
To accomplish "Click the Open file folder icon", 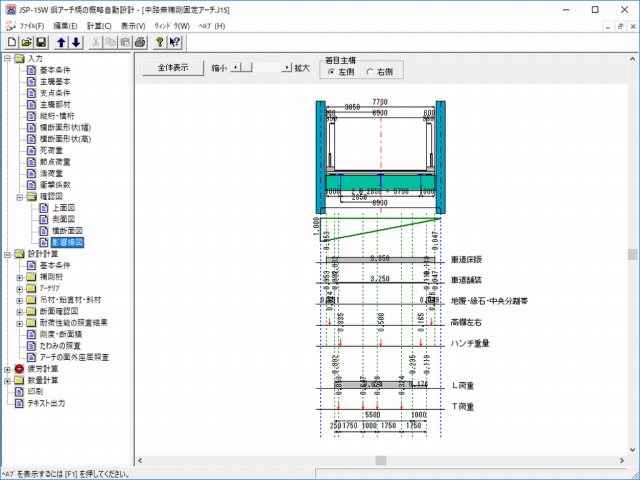I will click(26, 42).
